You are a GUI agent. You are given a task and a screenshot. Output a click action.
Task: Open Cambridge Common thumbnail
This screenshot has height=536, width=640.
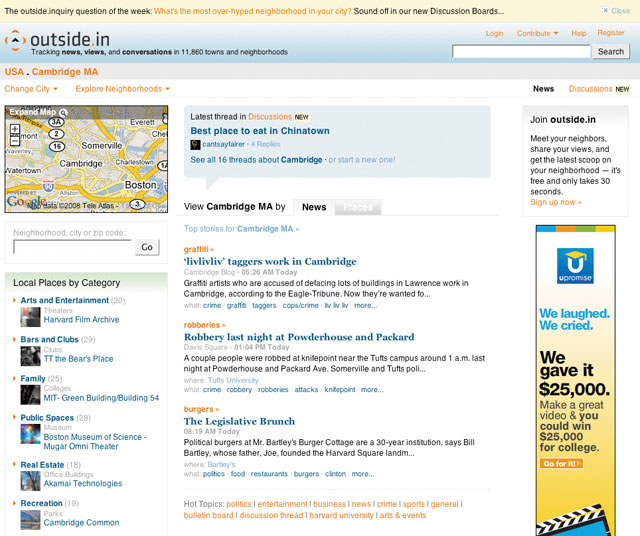click(30, 520)
